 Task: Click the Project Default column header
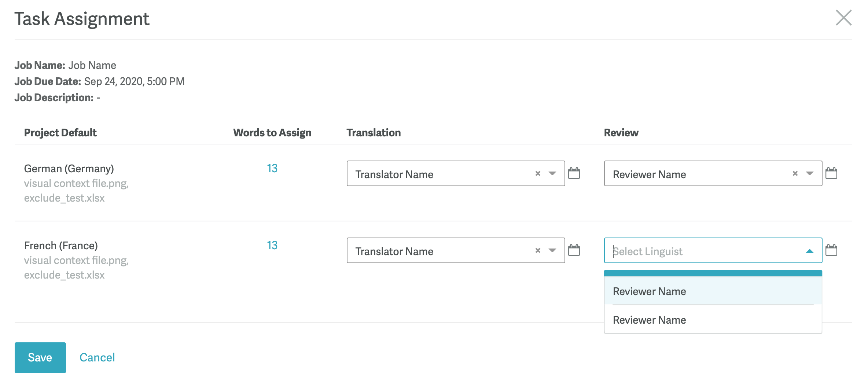tap(60, 133)
